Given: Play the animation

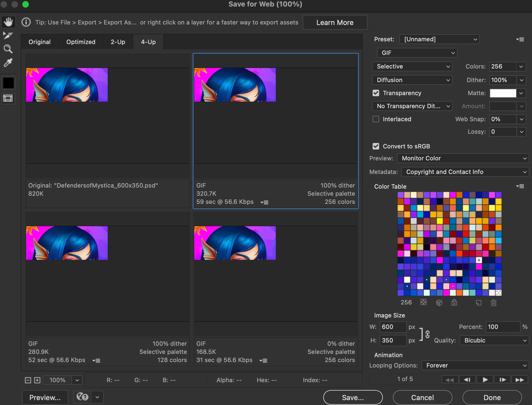Looking at the screenshot, I should point(485,379).
